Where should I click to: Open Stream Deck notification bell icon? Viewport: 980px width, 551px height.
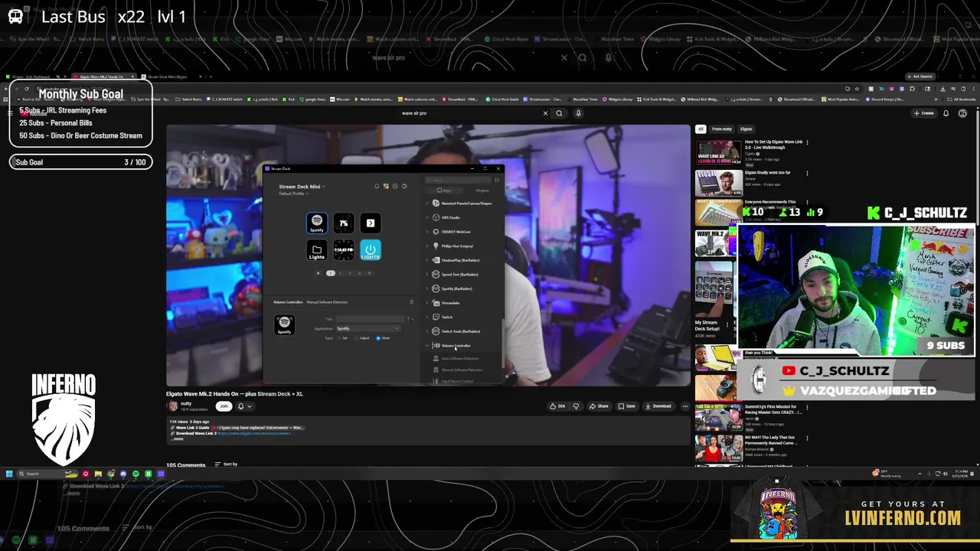pos(377,186)
